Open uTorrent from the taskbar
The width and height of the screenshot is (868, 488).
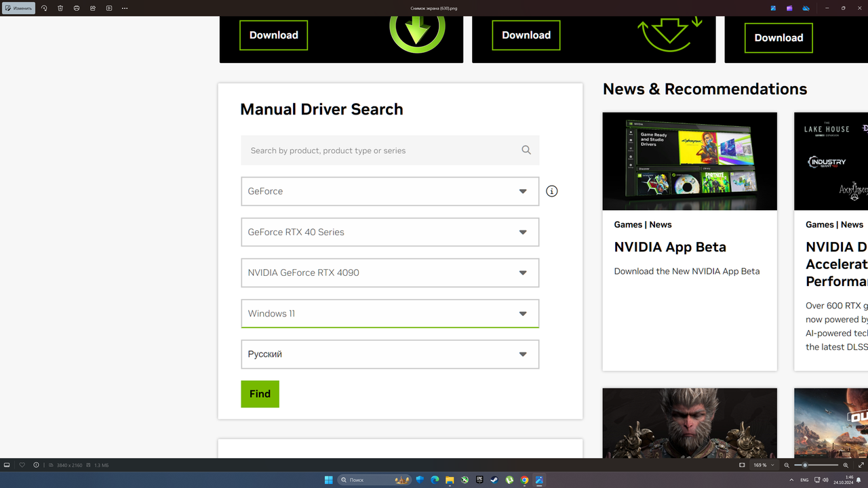509,480
